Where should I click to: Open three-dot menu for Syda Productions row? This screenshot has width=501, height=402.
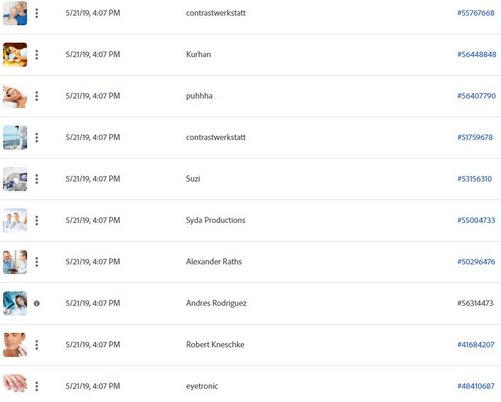click(x=37, y=220)
